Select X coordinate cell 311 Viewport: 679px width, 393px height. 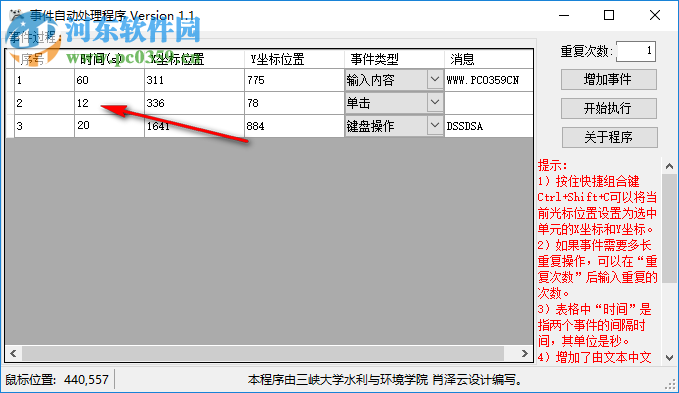194,80
